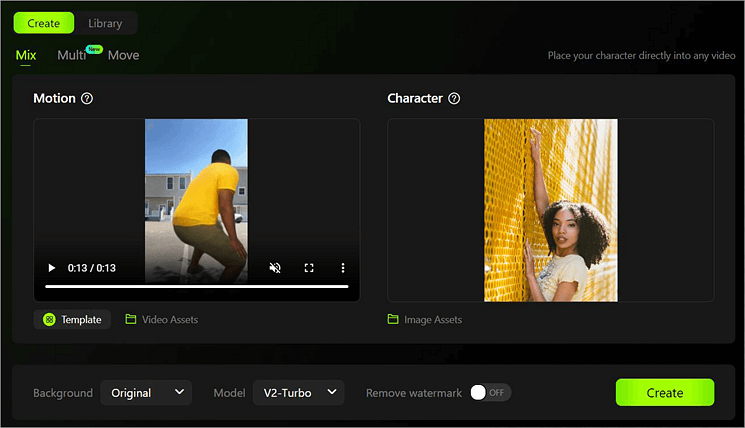This screenshot has width=745, height=428.
Task: Switch to the Multi mode tab
Action: (x=71, y=55)
